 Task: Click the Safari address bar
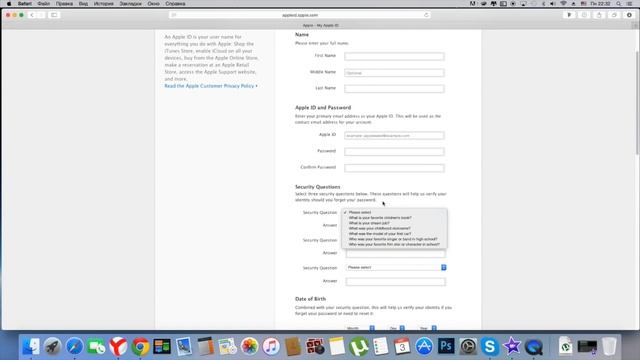point(300,15)
